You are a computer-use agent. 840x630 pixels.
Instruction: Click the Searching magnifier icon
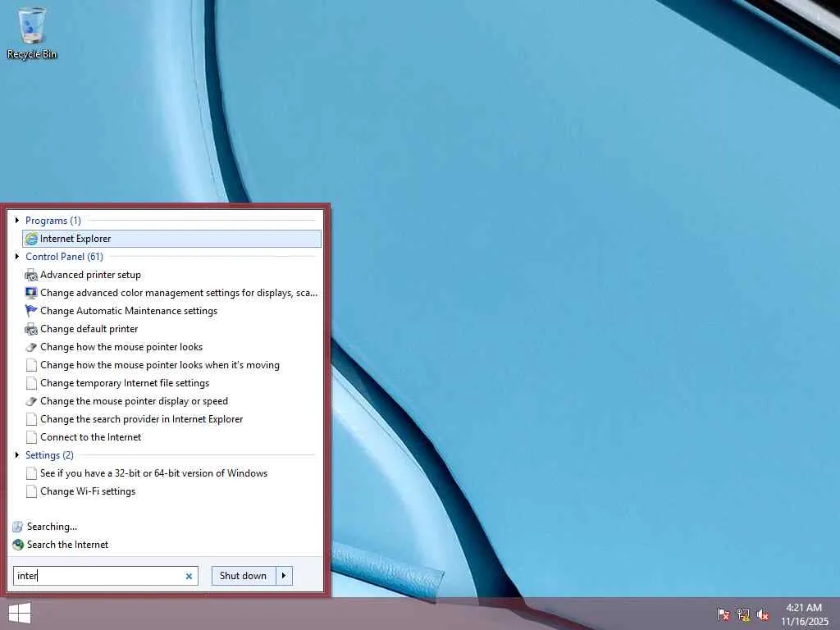click(x=18, y=527)
